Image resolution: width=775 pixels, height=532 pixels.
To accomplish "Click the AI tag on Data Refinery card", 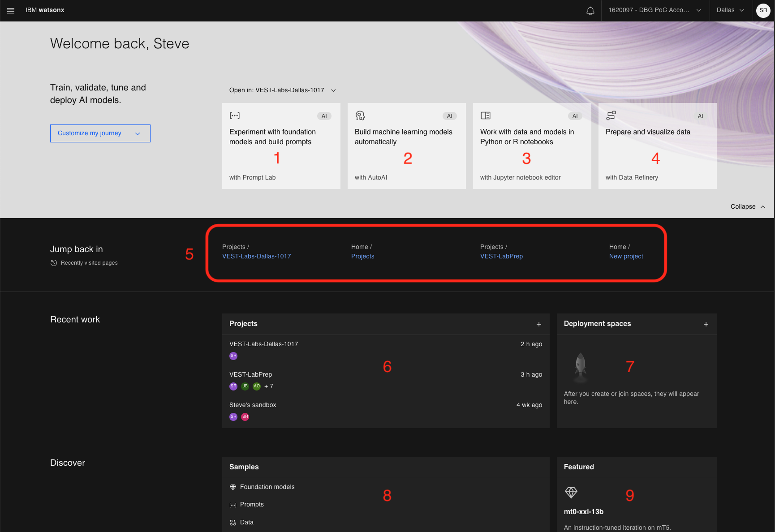I will pos(701,116).
